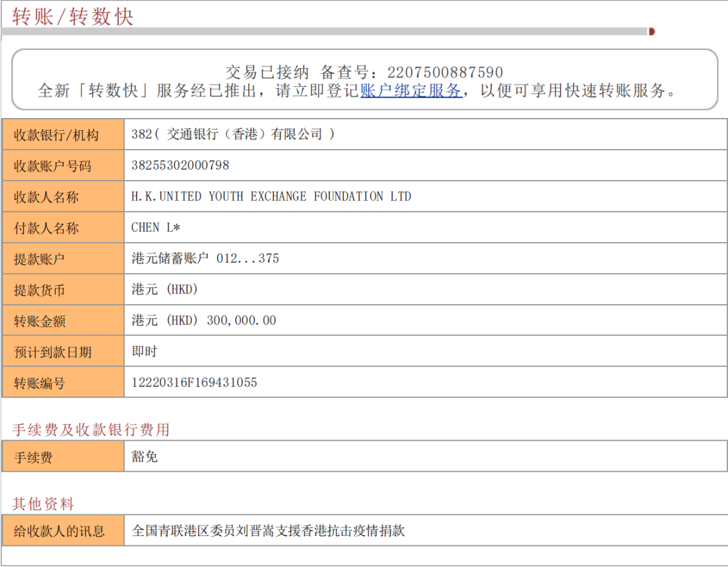Click the red dot ending the header bar

651,32
